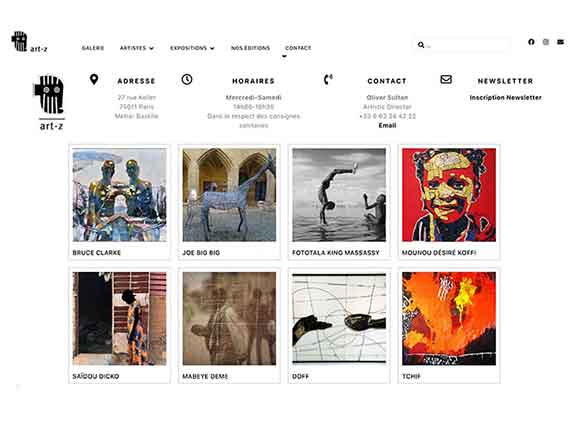Screen dimensions: 576x432
Task: Expand the Expositions dropdown menu
Action: (x=192, y=48)
